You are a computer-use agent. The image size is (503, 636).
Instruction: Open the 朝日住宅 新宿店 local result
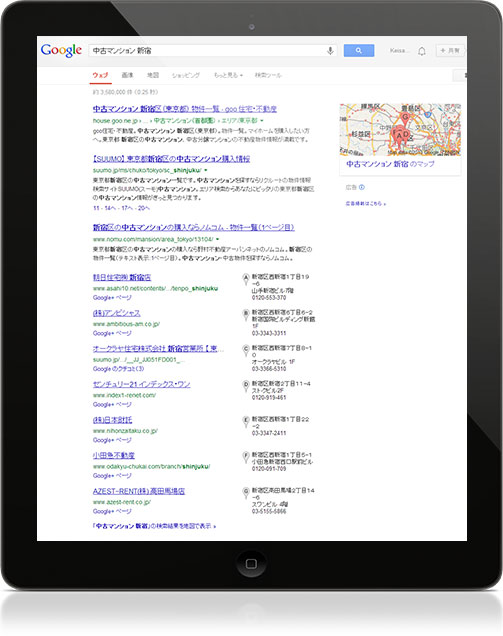[x=122, y=277]
